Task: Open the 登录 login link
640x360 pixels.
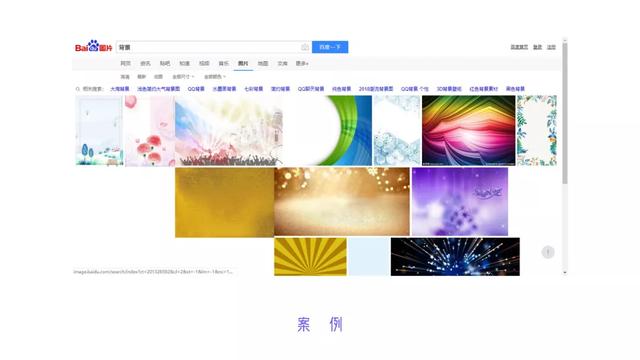Action: pos(538,47)
